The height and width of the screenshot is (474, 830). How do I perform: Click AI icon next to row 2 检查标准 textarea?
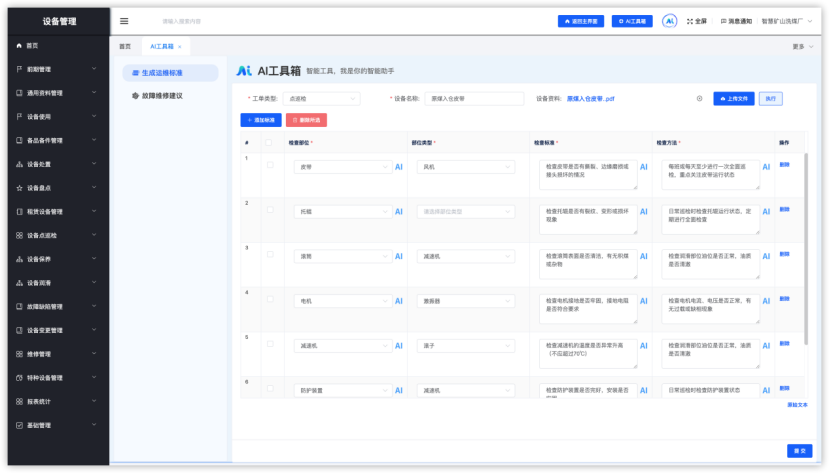coord(644,211)
